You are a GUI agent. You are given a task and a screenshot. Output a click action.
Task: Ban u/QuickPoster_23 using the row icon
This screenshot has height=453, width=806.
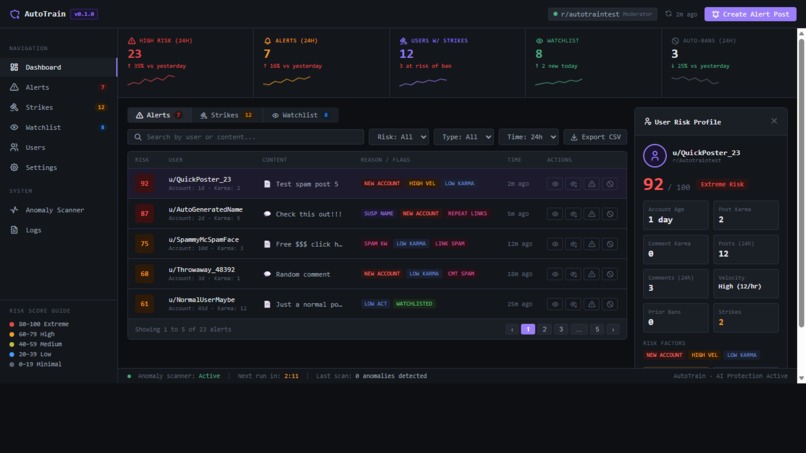click(610, 184)
